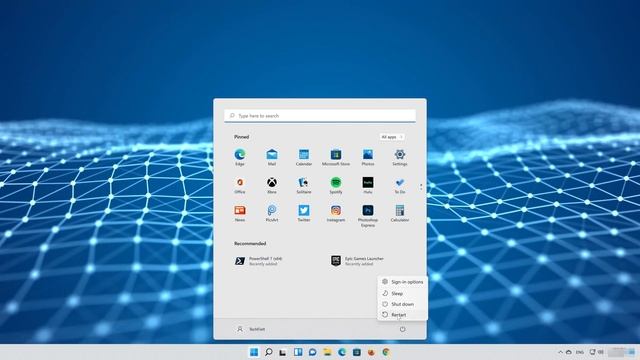640x360 pixels.
Task: Open taskbar Search magnifier
Action: [269, 352]
